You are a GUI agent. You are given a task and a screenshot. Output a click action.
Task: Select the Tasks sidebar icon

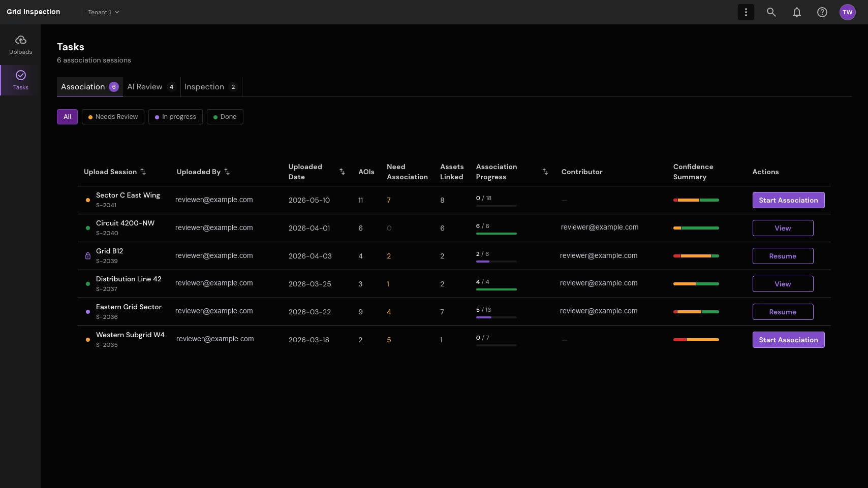(x=20, y=80)
